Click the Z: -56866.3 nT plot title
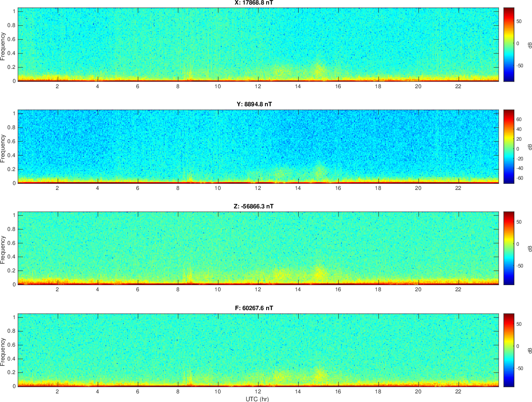This screenshot has height=402, width=532. [253, 206]
